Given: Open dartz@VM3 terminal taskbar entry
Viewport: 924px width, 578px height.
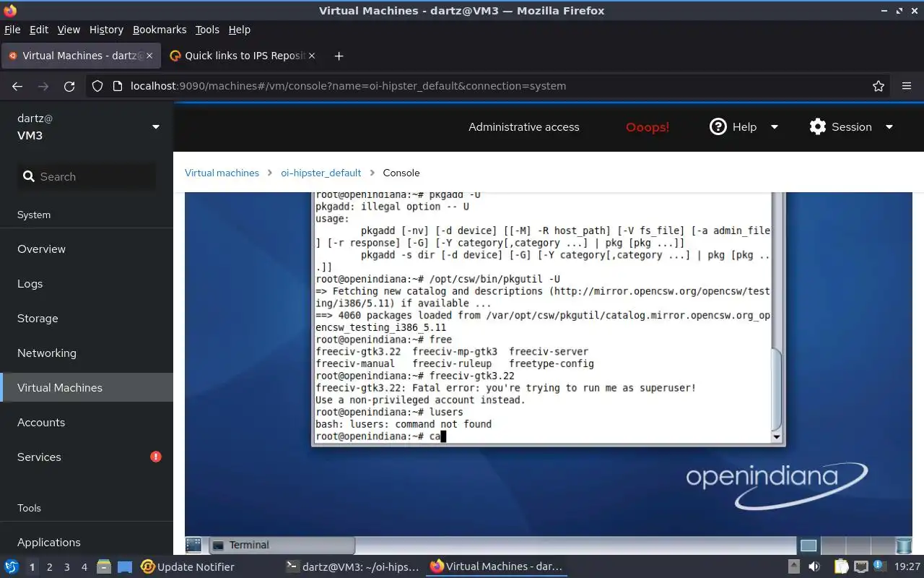Looking at the screenshot, I should coord(352,566).
